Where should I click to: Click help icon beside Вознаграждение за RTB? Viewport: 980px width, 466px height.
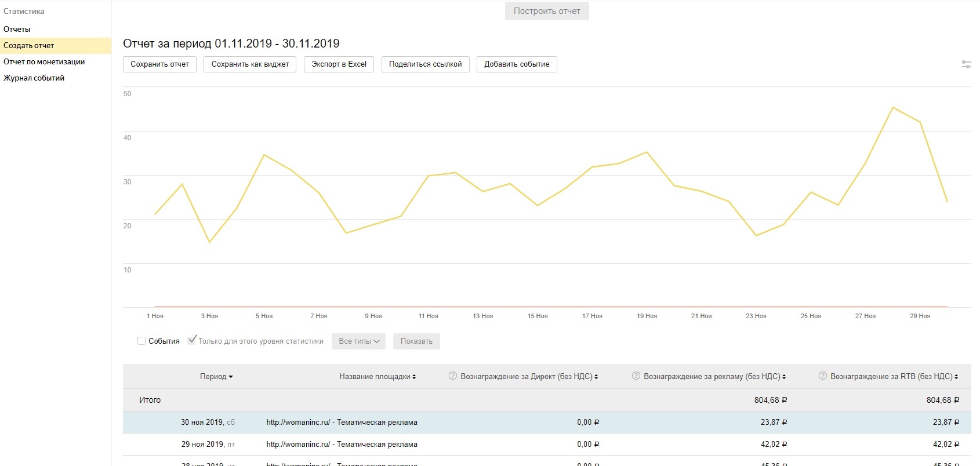822,376
